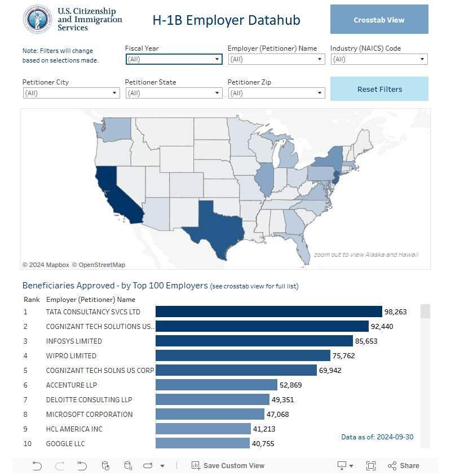
Task: Revert dashboard to original view
Action: [x=82, y=466]
